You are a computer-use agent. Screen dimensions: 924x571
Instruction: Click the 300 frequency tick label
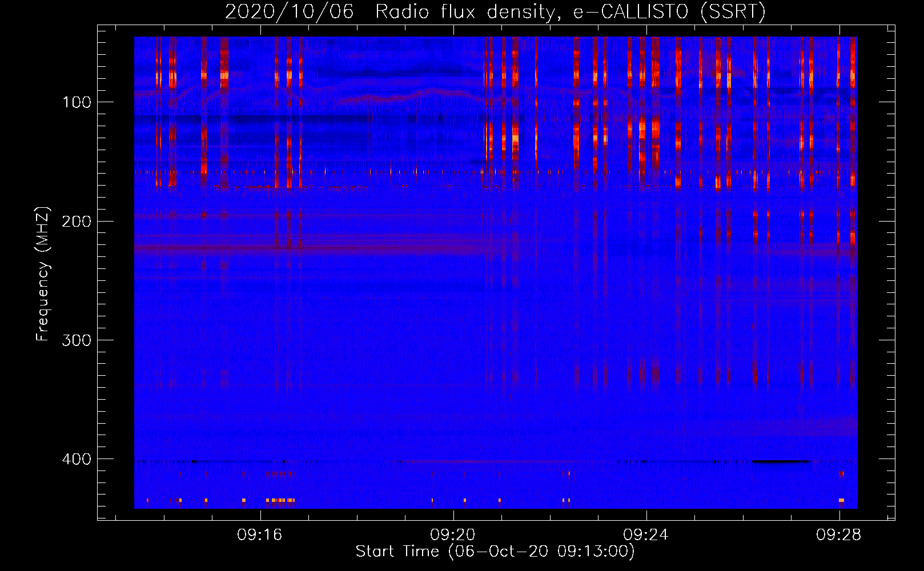[77, 340]
